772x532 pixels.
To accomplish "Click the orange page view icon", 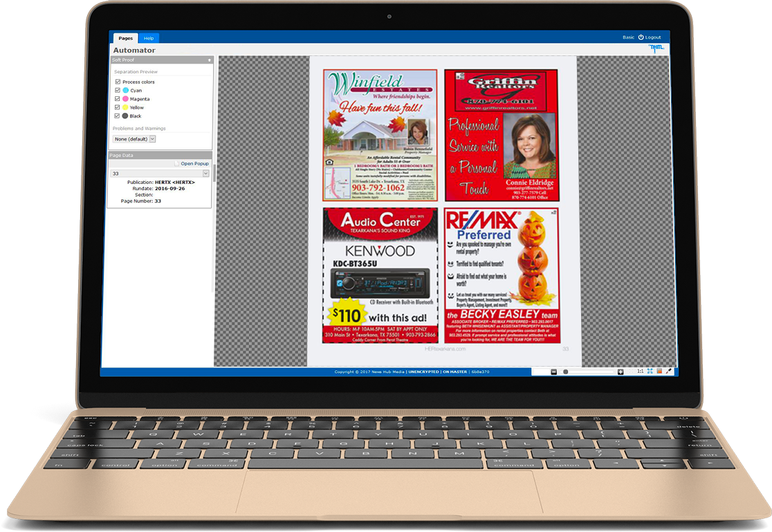I will click(659, 371).
